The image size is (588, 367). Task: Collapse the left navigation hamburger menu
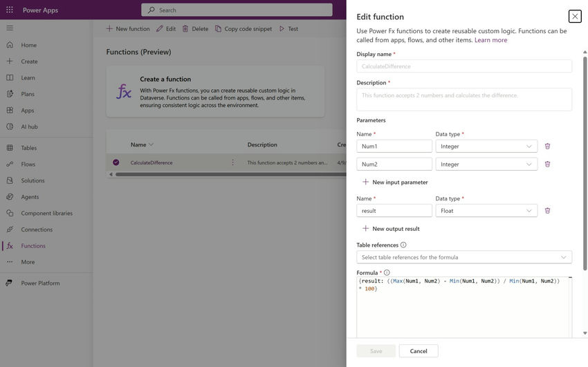[x=10, y=28]
